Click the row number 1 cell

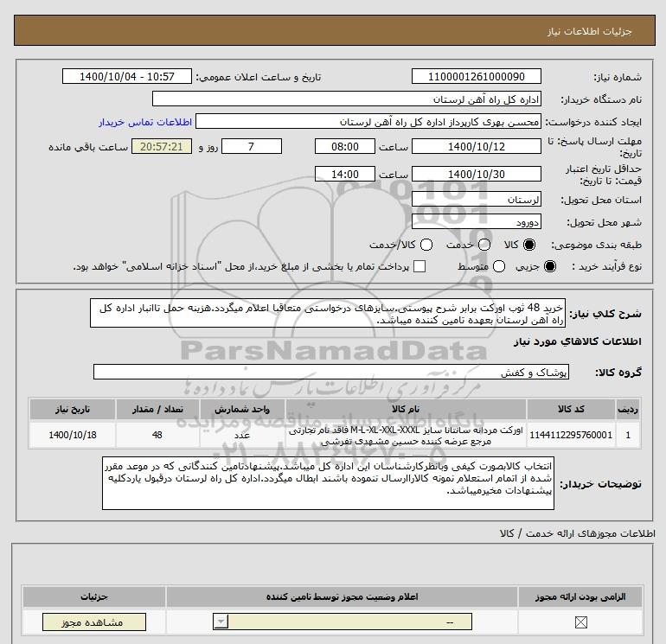pos(628,435)
